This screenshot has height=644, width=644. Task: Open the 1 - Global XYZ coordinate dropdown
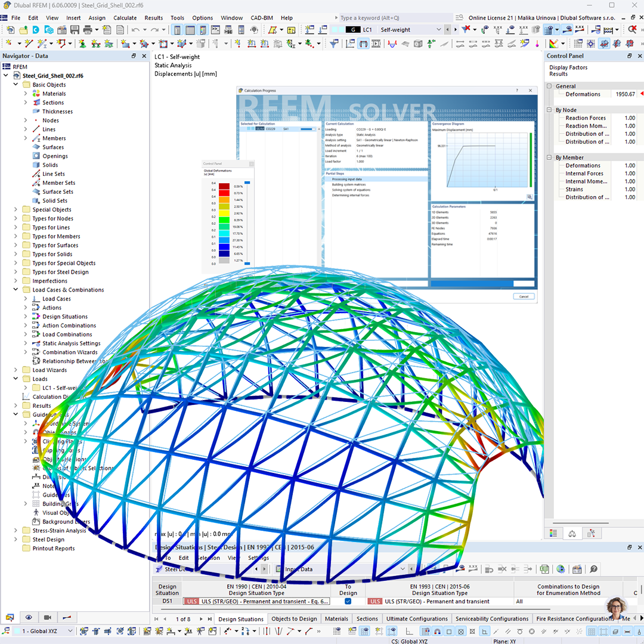click(x=70, y=631)
